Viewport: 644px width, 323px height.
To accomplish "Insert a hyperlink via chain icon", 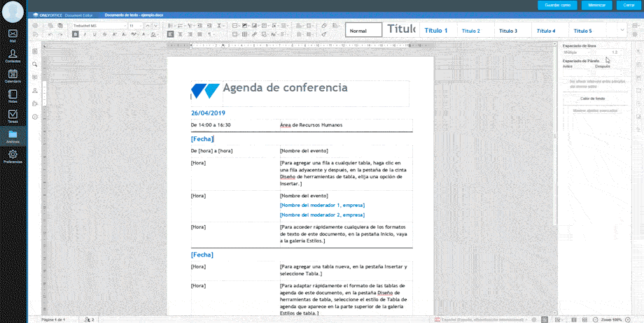I will [x=254, y=34].
